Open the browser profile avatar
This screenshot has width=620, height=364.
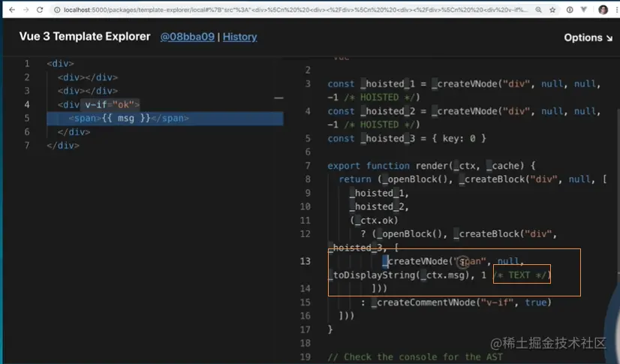click(x=603, y=10)
